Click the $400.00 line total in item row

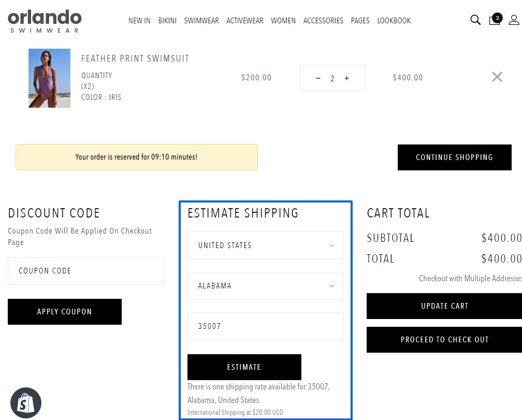408,78
